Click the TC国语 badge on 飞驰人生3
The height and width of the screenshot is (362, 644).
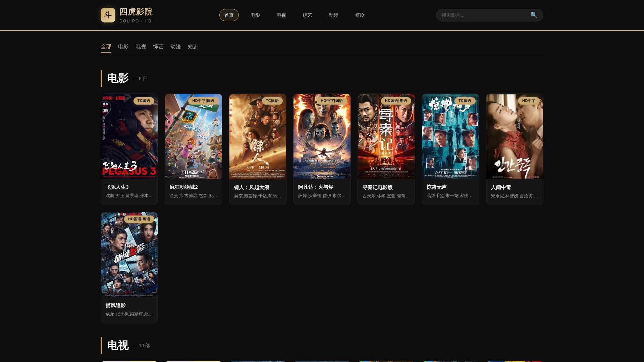[144, 101]
